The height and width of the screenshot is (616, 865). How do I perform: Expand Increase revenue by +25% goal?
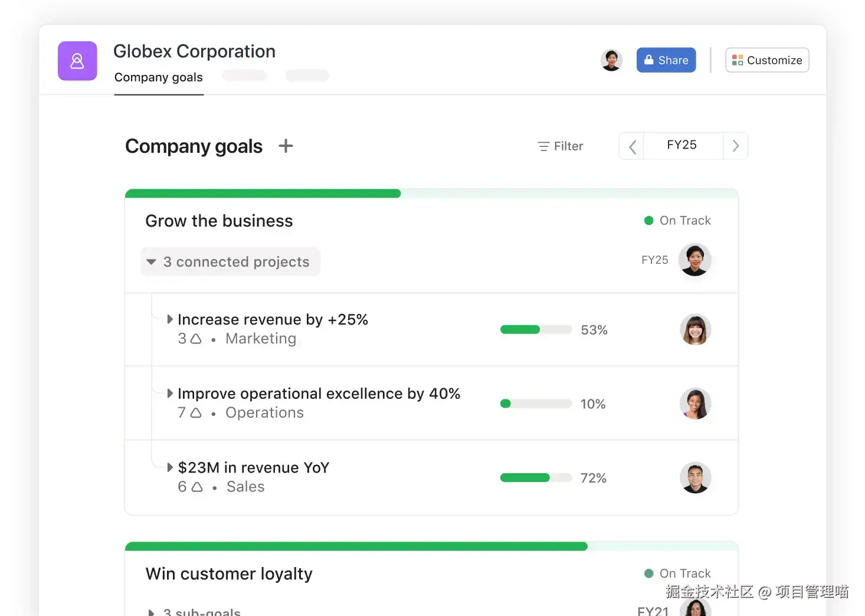[170, 319]
